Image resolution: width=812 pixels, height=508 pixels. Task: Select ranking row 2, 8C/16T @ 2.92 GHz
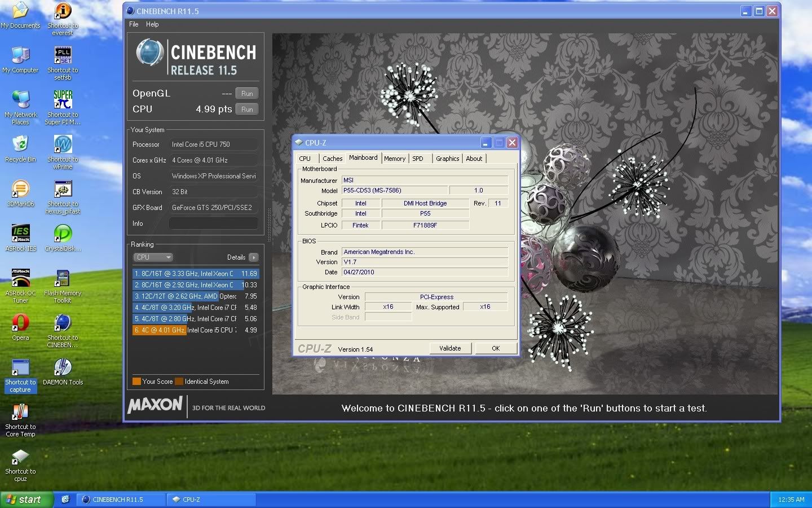[195, 285]
